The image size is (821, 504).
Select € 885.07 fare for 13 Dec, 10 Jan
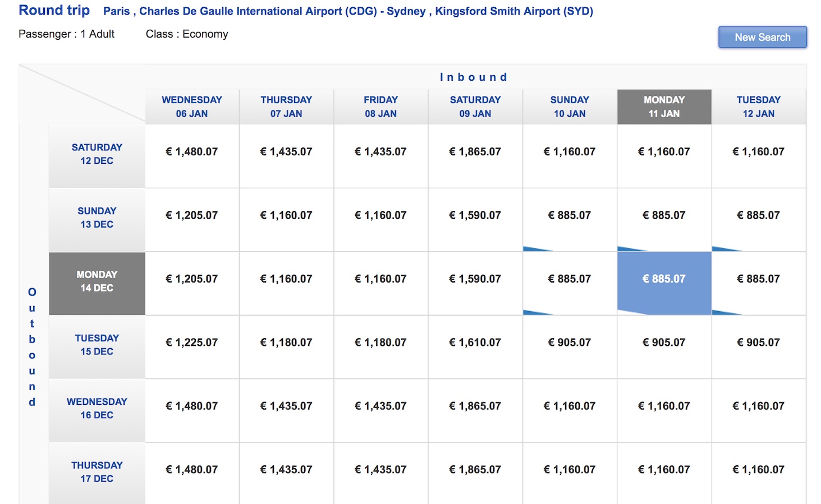tap(570, 220)
